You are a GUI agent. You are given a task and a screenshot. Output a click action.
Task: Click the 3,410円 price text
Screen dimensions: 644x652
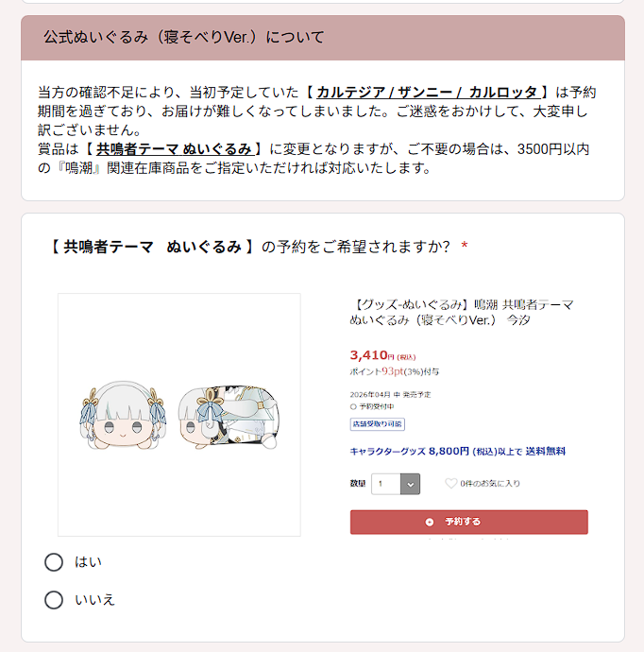[x=382, y=355]
